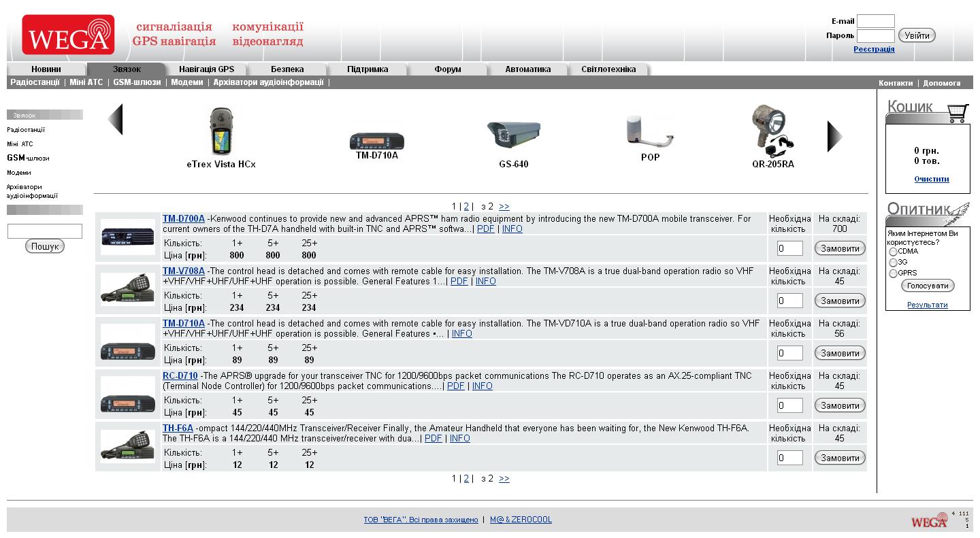980x538 pixels.
Task: Select the CDMA poll option
Action: pos(893,252)
